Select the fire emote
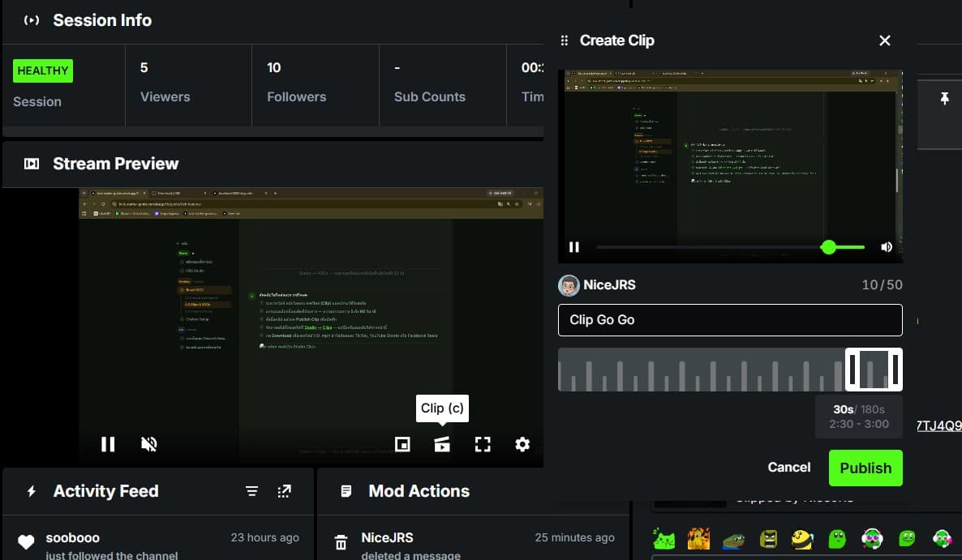 tap(699, 539)
